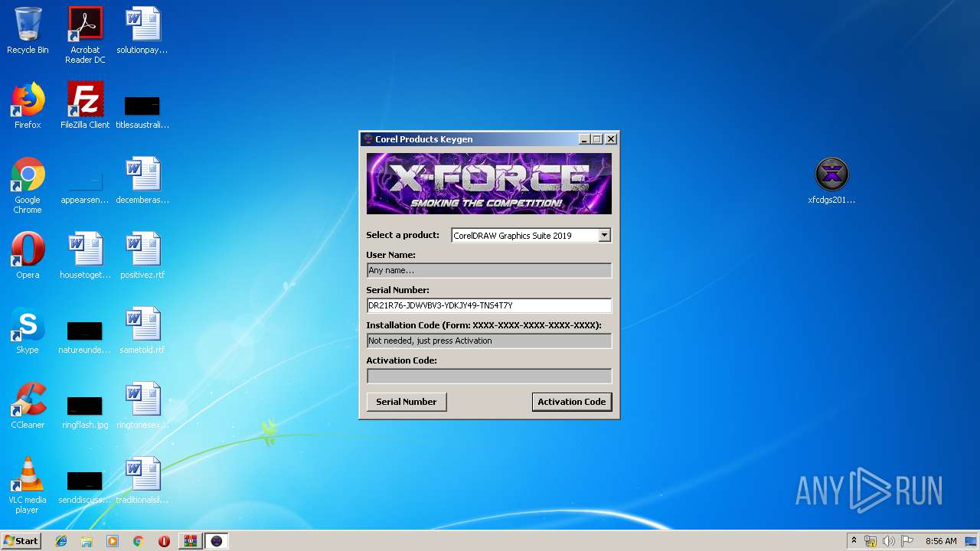The width and height of the screenshot is (980, 551).
Task: Select the xfcdgs201 X-Force desktop icon
Action: 831,181
